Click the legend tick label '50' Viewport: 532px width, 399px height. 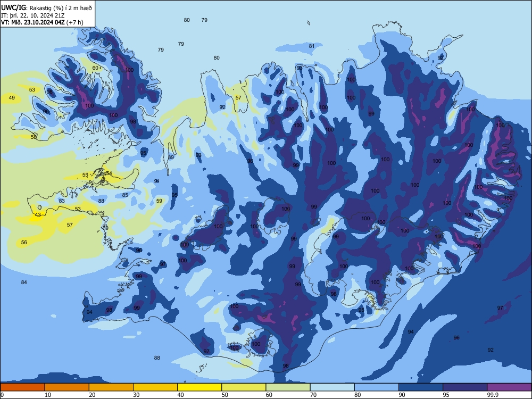(225, 395)
